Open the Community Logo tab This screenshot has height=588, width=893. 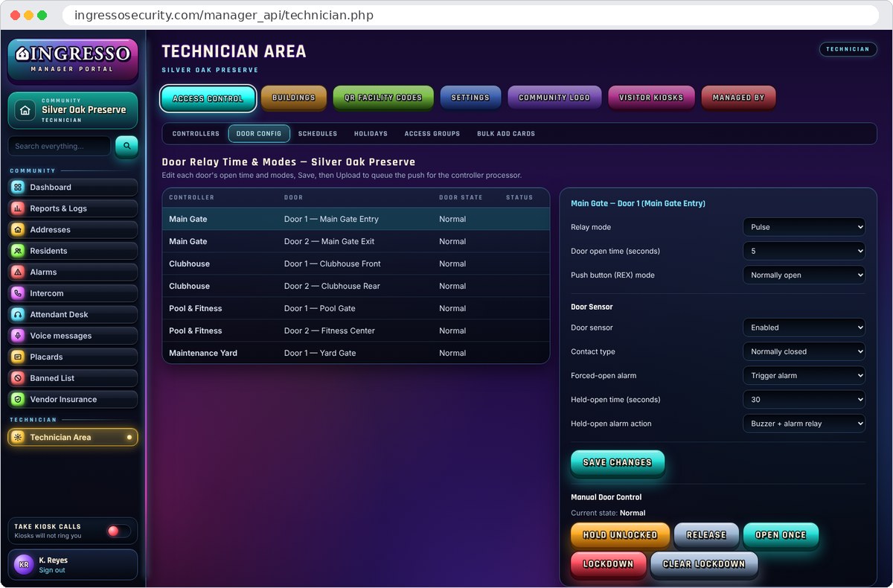click(554, 98)
